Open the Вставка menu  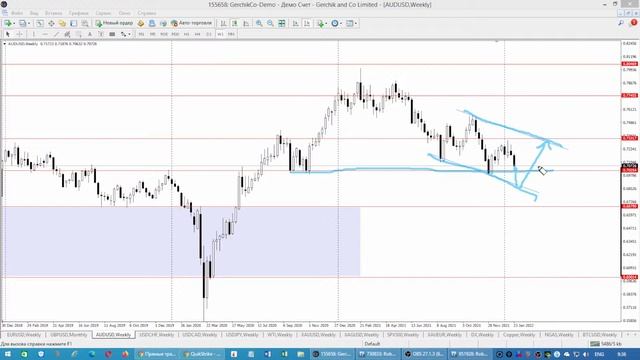click(53, 13)
